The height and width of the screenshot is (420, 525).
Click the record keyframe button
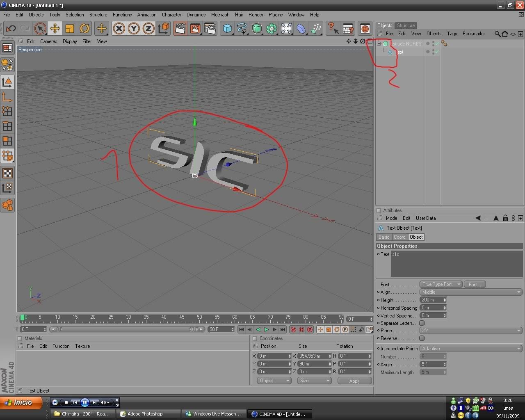click(293, 329)
